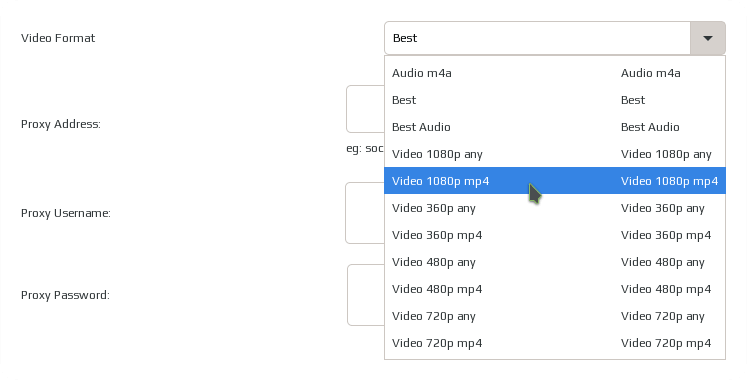
Task: Select Video 480p any format
Action: (555, 262)
